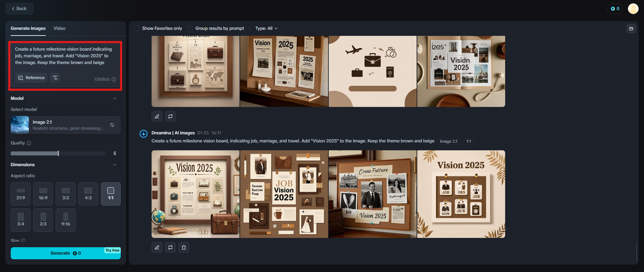Click the Try free badge

[112, 250]
